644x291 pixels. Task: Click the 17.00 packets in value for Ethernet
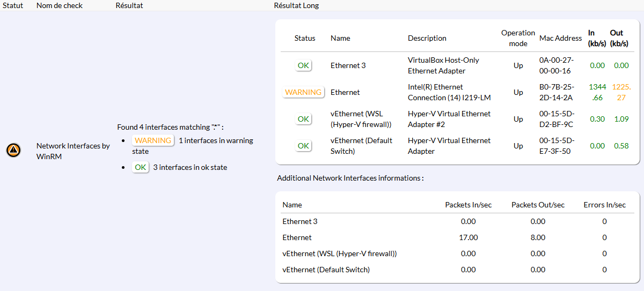(468, 237)
